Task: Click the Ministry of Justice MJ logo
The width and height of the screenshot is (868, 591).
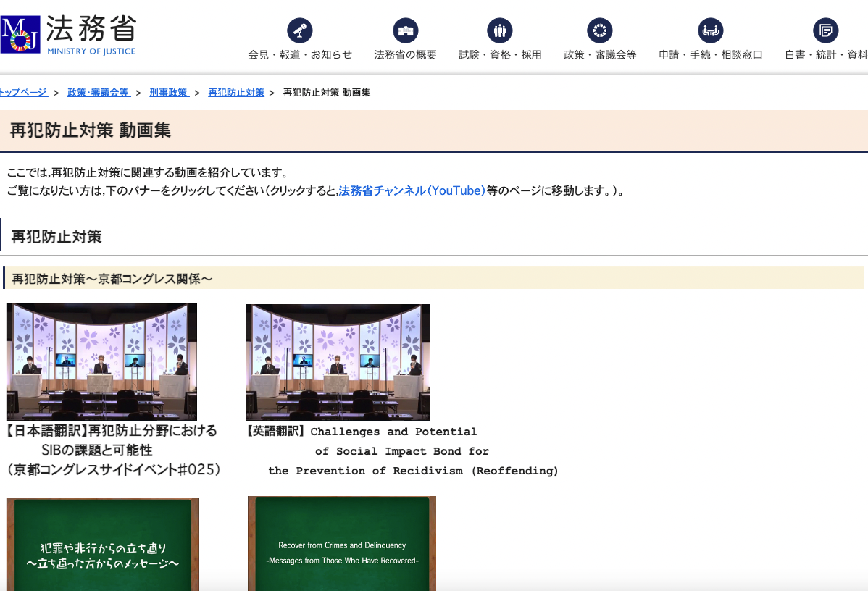Action: (20, 34)
